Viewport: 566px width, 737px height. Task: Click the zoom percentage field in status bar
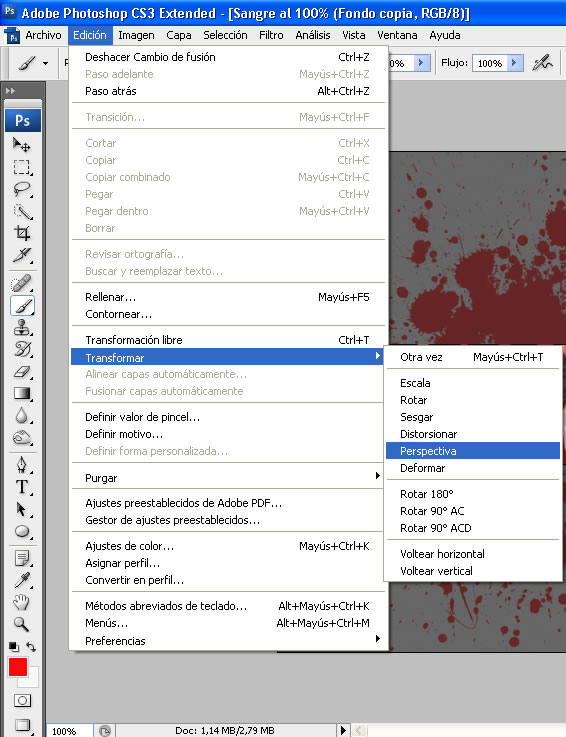[x=69, y=731]
